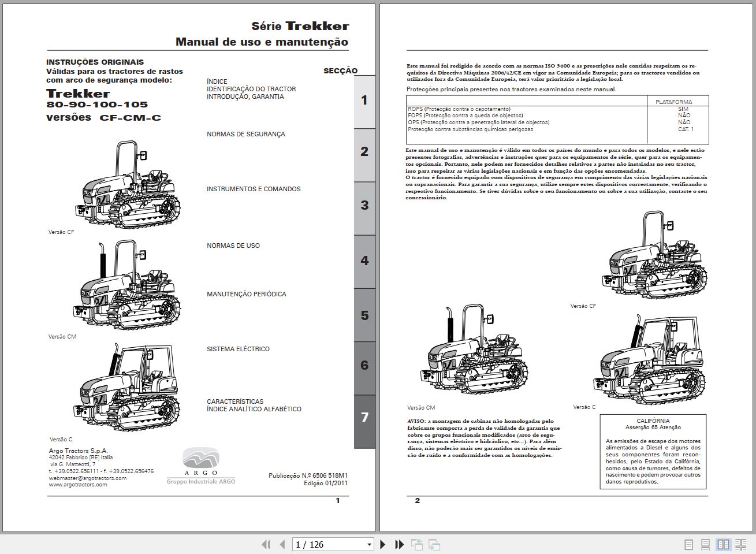Select section tab 1 on the manual page

(x=364, y=100)
